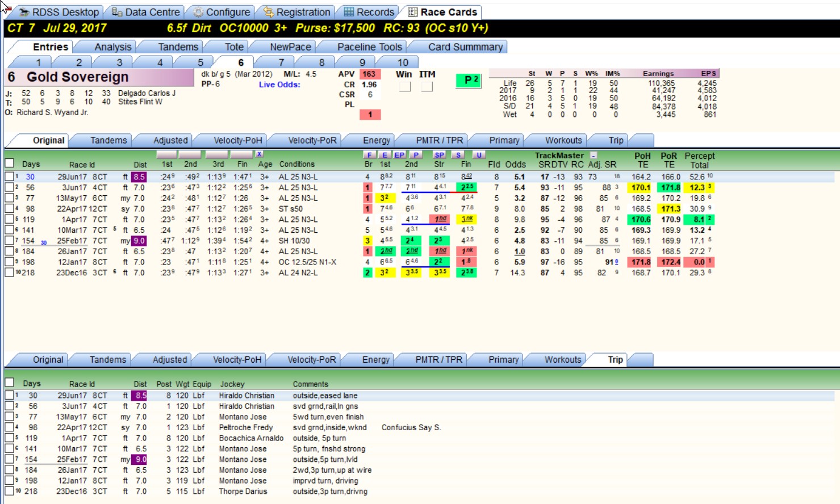Click the Live Odds: link

[279, 85]
